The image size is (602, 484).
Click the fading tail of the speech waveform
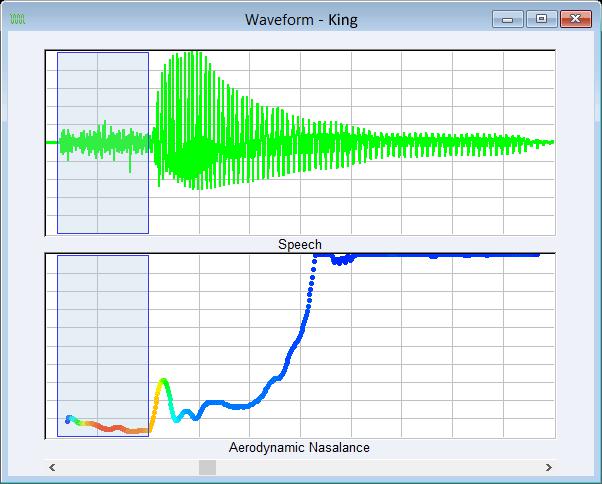click(x=520, y=143)
